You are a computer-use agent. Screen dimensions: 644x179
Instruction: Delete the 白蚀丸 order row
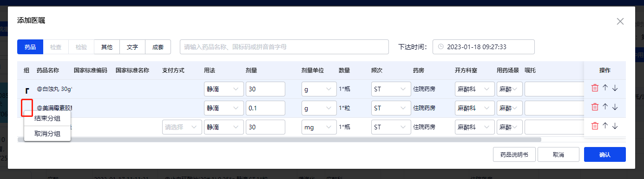(595, 88)
